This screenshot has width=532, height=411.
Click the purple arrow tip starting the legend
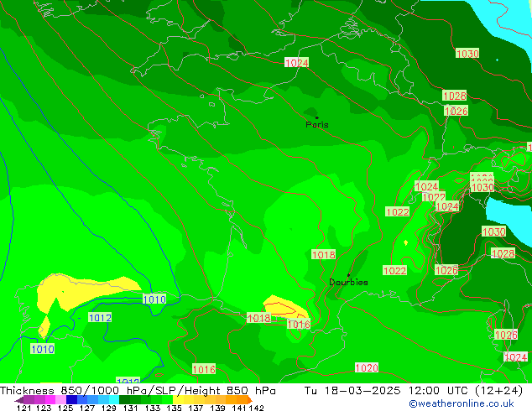[19, 399]
